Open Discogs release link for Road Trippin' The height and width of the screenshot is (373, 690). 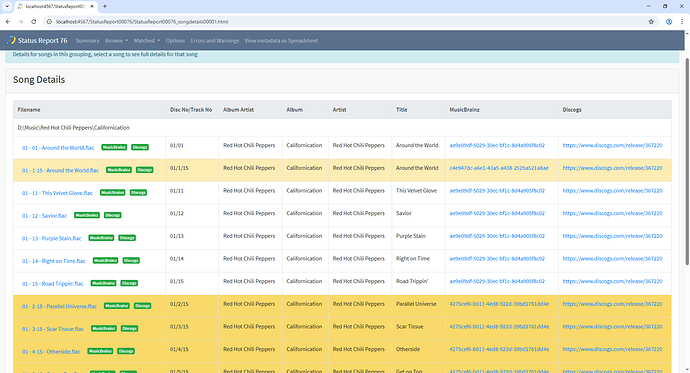tap(612, 281)
